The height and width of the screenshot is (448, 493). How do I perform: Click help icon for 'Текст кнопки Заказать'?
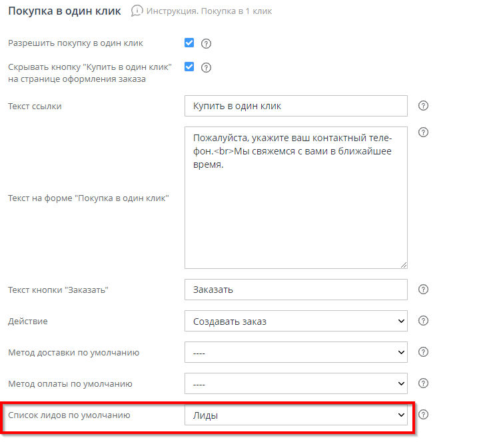pyautogui.click(x=423, y=290)
